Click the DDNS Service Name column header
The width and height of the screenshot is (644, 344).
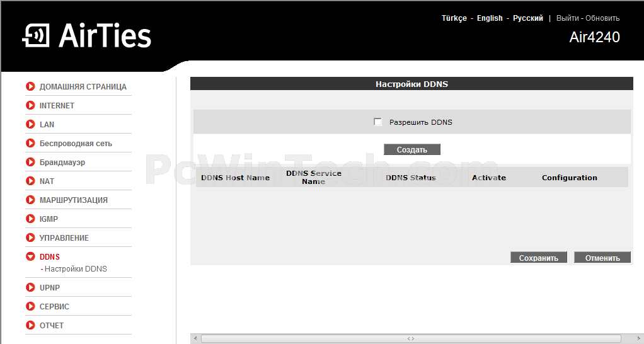tap(314, 177)
